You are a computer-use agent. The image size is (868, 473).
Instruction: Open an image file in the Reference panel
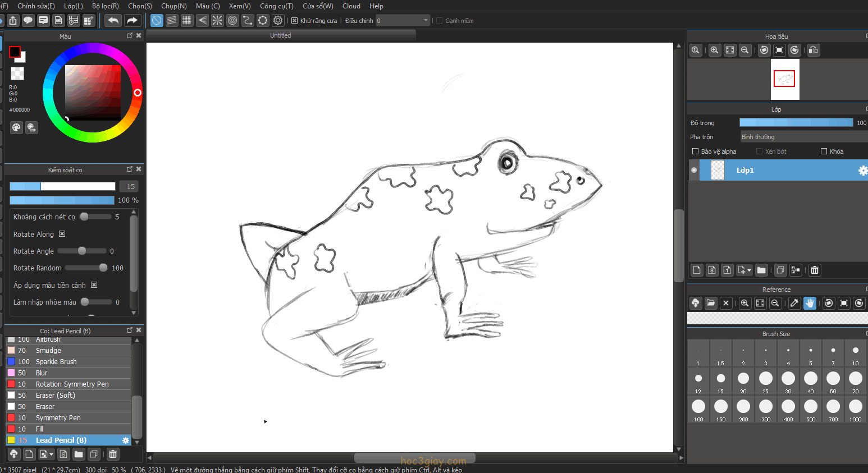coord(711,303)
